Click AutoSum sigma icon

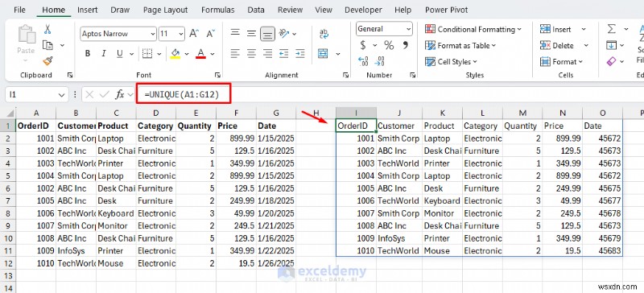pos(612,29)
